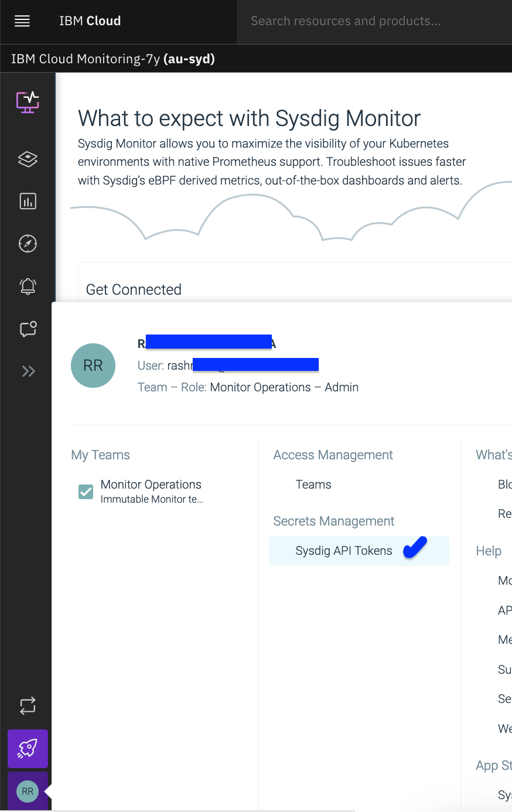
Task: Click the Monitor Operations – Admin role text
Action: click(284, 387)
